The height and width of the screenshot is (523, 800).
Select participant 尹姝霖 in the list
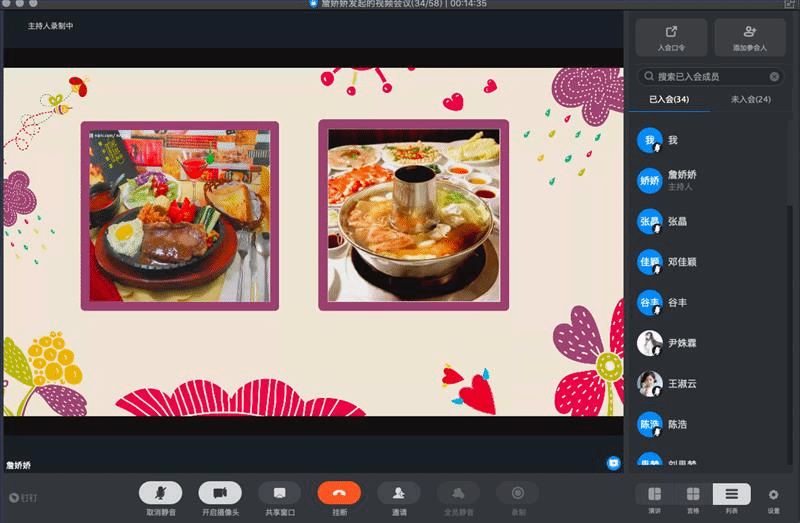click(685, 343)
